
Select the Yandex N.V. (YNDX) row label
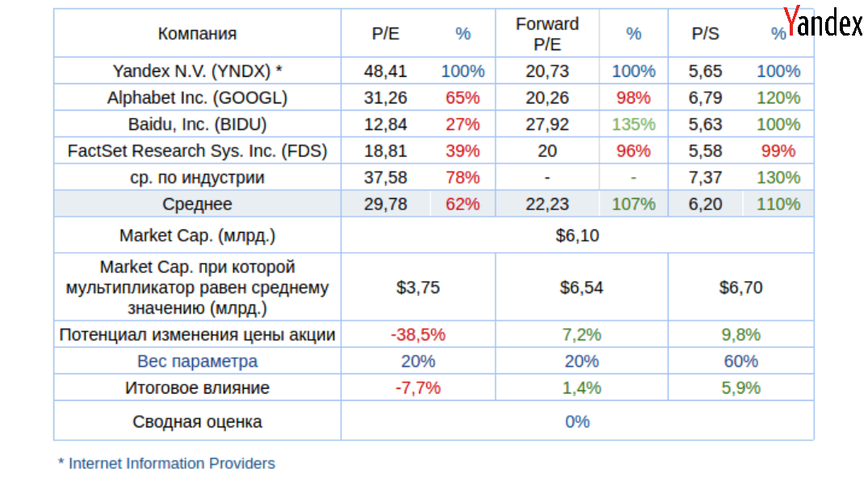point(197,71)
